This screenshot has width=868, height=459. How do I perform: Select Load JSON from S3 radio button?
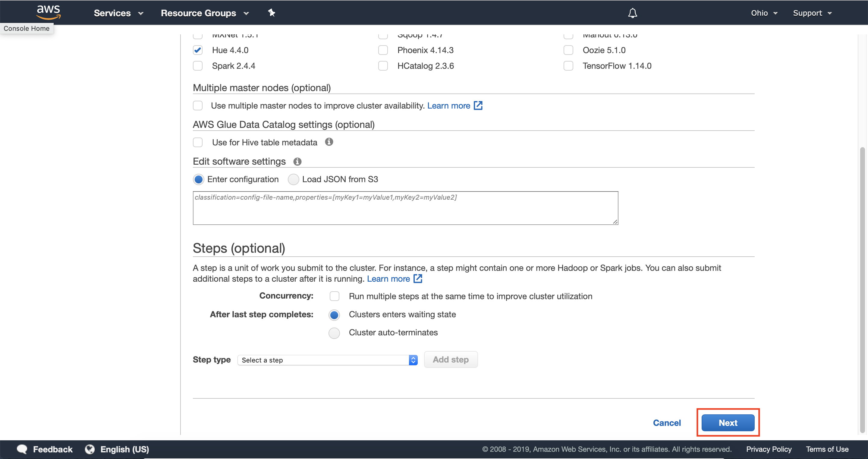(x=293, y=179)
